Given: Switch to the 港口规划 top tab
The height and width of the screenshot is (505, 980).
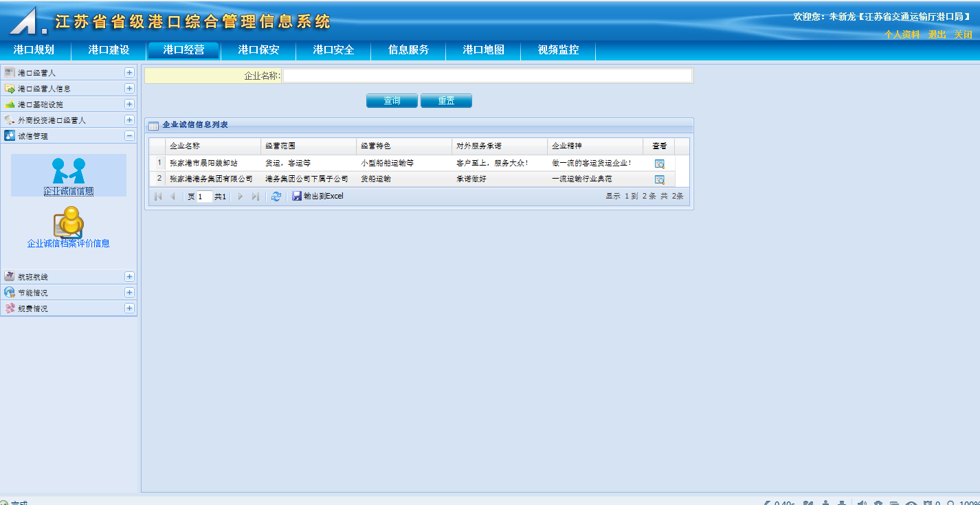Looking at the screenshot, I should point(34,50).
